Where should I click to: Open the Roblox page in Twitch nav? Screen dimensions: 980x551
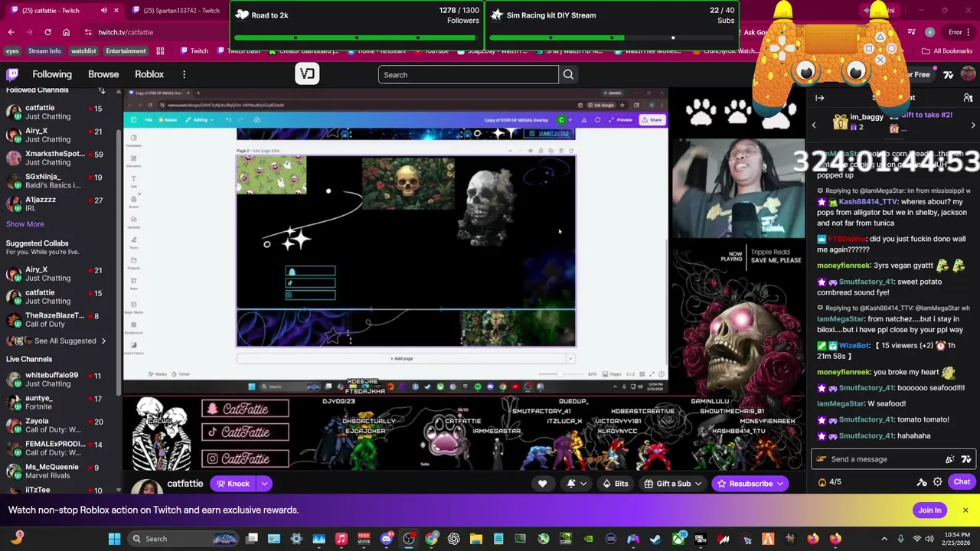coord(149,74)
